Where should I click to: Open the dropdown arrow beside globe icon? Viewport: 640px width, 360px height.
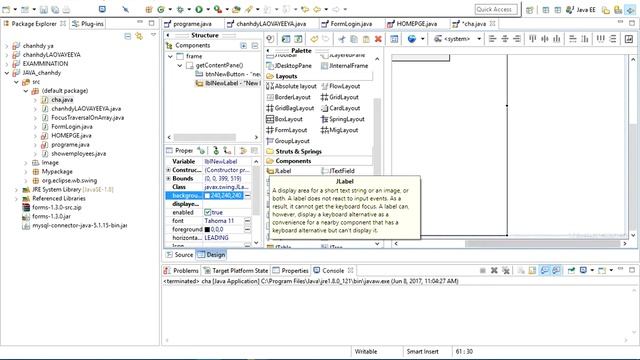pyautogui.click(x=422, y=39)
